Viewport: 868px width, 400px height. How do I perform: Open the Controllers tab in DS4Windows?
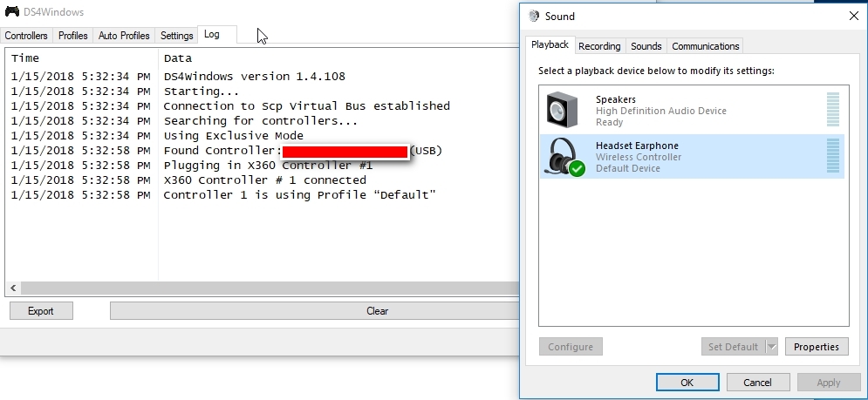pyautogui.click(x=26, y=36)
